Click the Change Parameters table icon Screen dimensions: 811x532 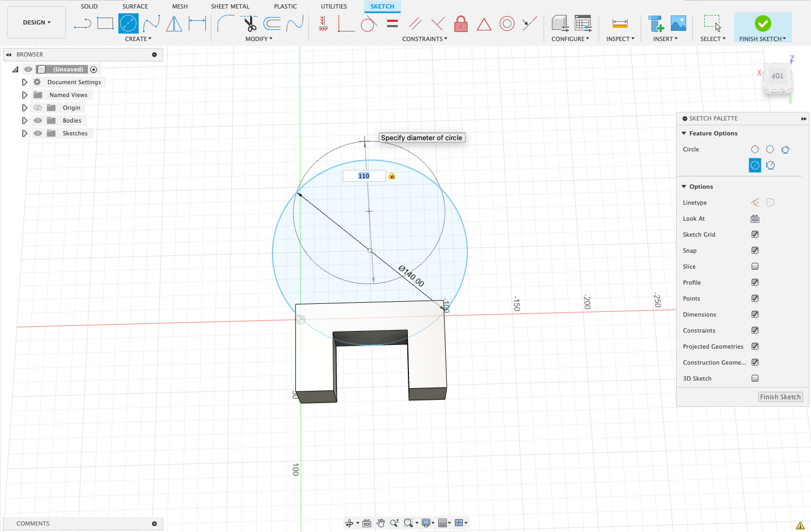[583, 23]
